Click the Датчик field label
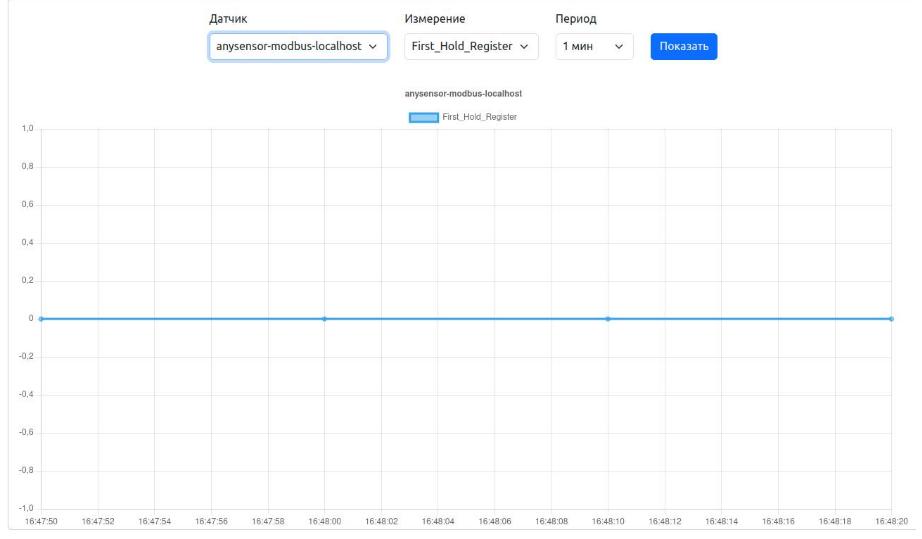 point(227,19)
